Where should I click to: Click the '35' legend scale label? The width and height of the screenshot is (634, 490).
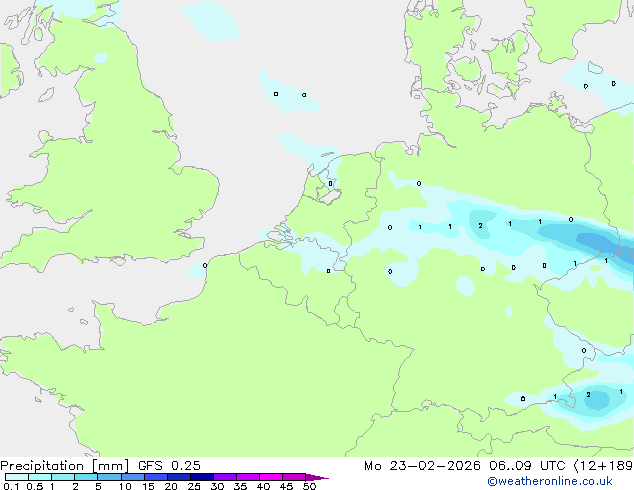click(x=240, y=486)
